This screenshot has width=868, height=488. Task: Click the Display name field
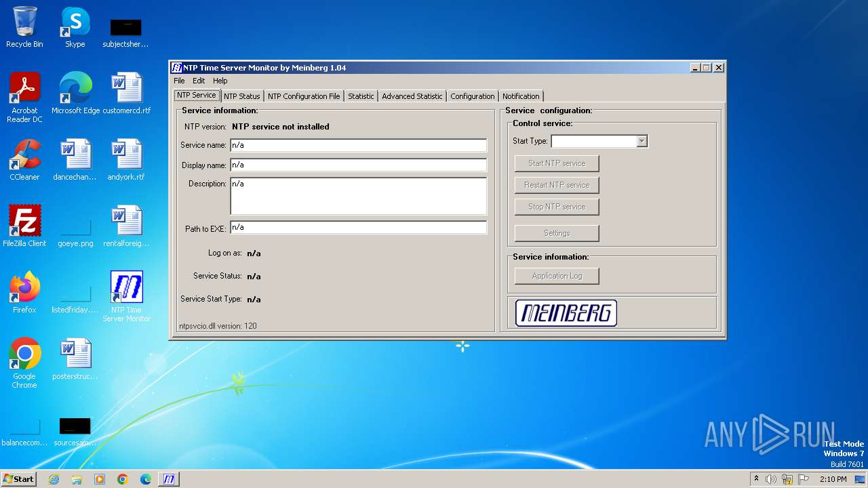(359, 165)
